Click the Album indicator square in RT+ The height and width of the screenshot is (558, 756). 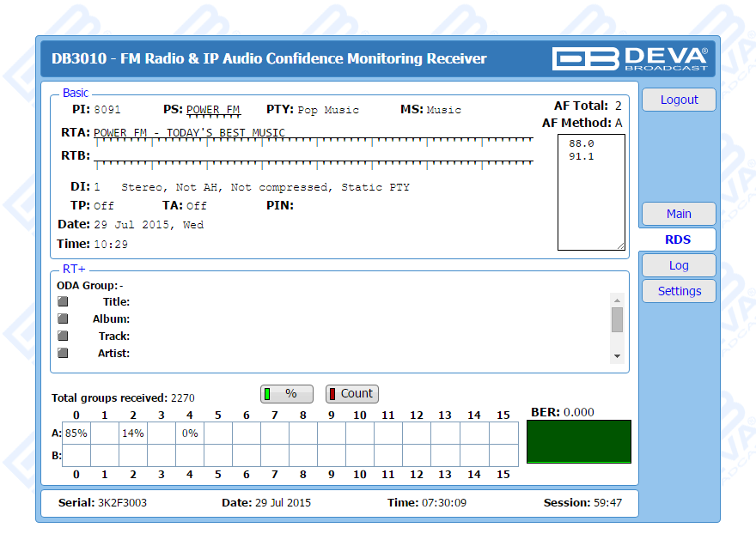pos(63,318)
